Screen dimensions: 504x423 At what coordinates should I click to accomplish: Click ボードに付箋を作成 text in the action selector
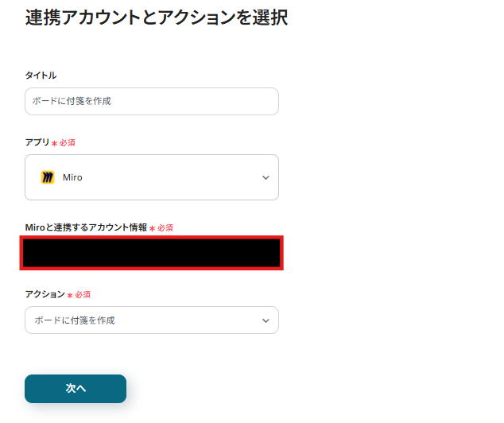(74, 320)
